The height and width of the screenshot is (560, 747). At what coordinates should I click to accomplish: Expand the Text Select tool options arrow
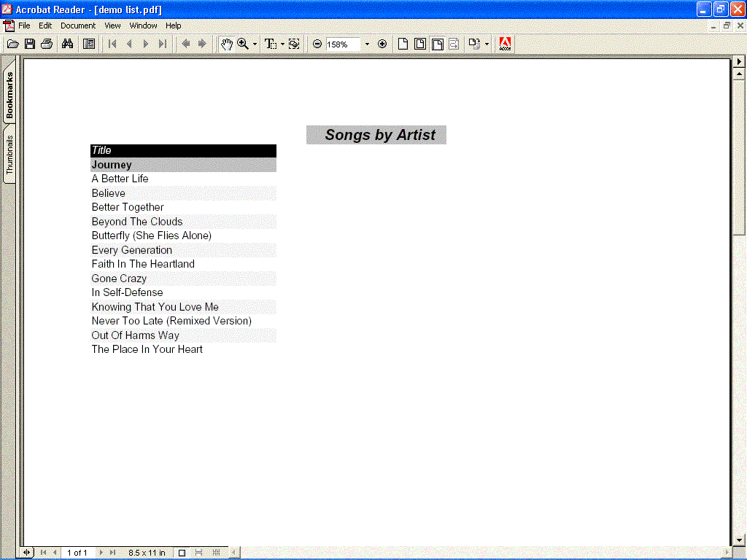coord(282,44)
